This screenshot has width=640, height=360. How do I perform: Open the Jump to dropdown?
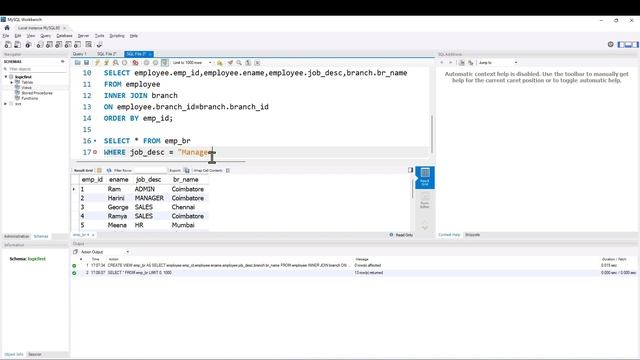point(498,62)
